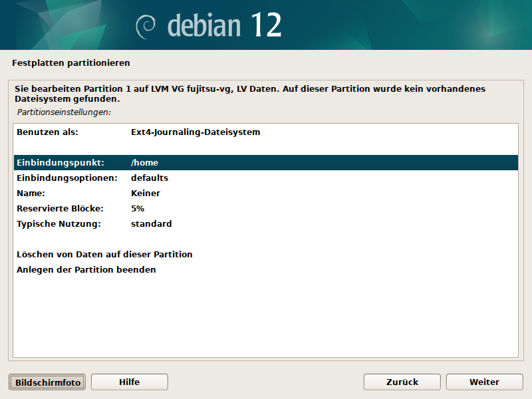Open the Hilfe help button

(129, 382)
